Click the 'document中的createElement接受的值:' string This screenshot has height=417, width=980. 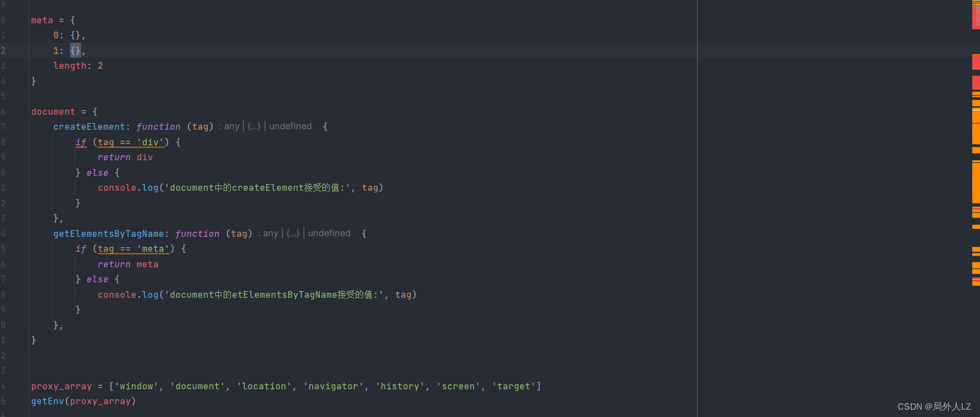tap(257, 188)
